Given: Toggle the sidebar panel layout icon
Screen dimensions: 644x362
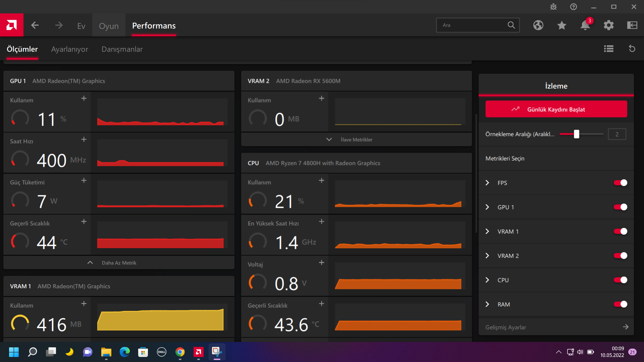Looking at the screenshot, I should pos(632,25).
